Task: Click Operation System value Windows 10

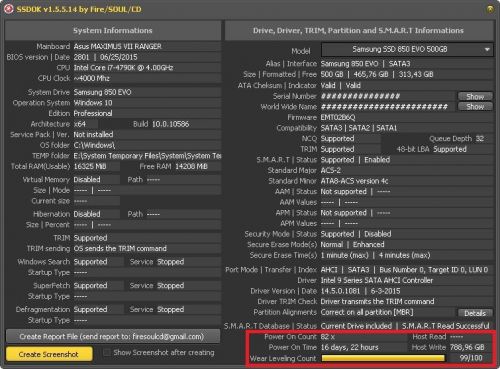Action: (x=93, y=103)
